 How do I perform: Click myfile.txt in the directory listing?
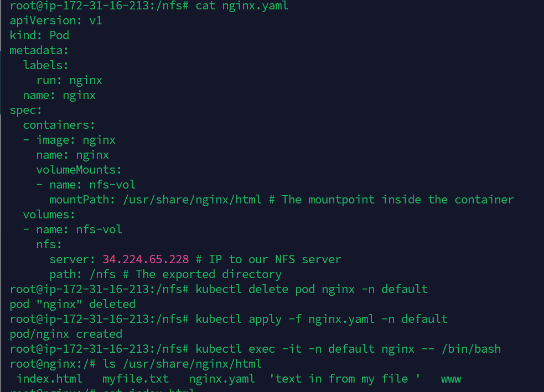point(136,379)
